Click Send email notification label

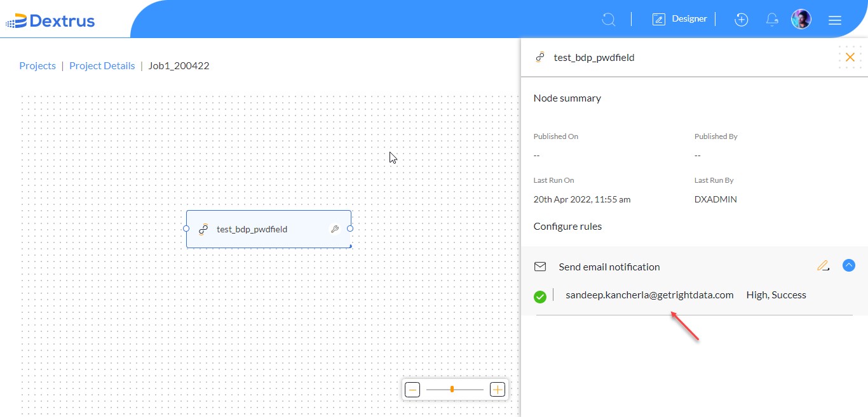(609, 267)
